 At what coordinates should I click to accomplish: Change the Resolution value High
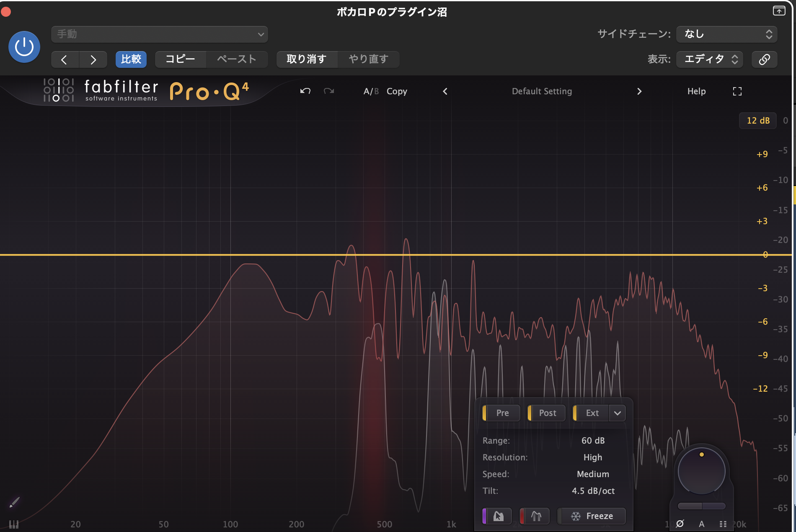tap(593, 457)
